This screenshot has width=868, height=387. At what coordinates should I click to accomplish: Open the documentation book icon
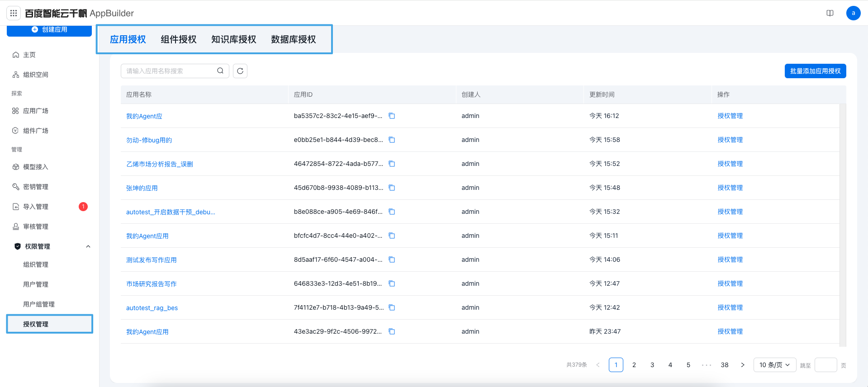830,13
